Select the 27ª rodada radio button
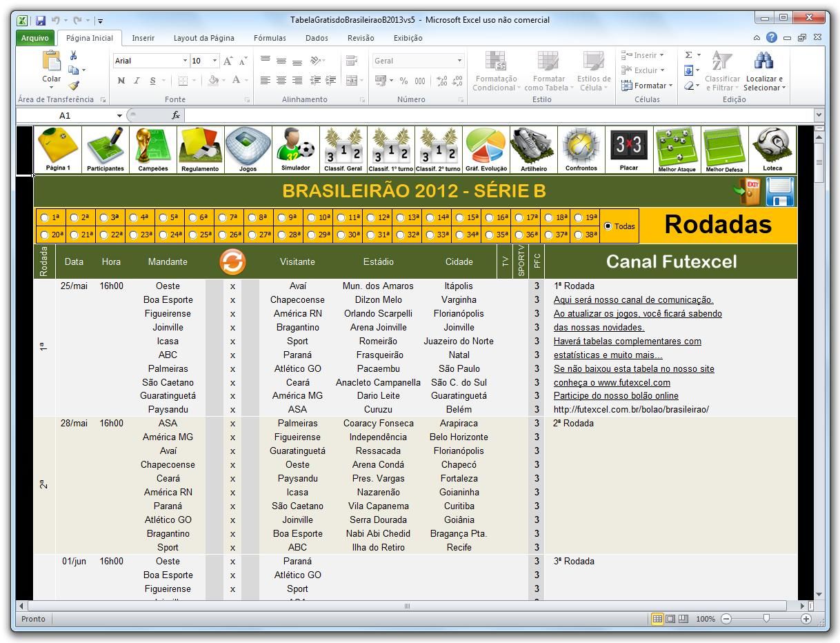 point(252,235)
